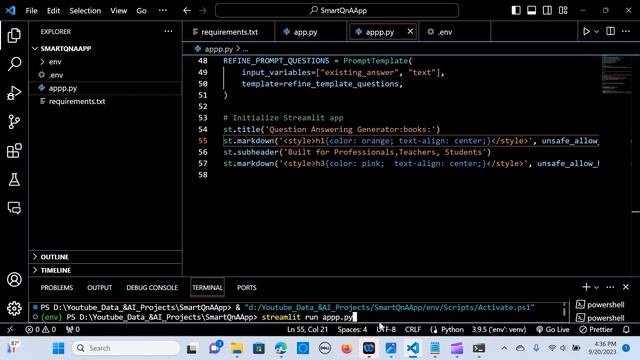Click Prettier in the status bar
The image size is (640, 360).
click(x=596, y=329)
